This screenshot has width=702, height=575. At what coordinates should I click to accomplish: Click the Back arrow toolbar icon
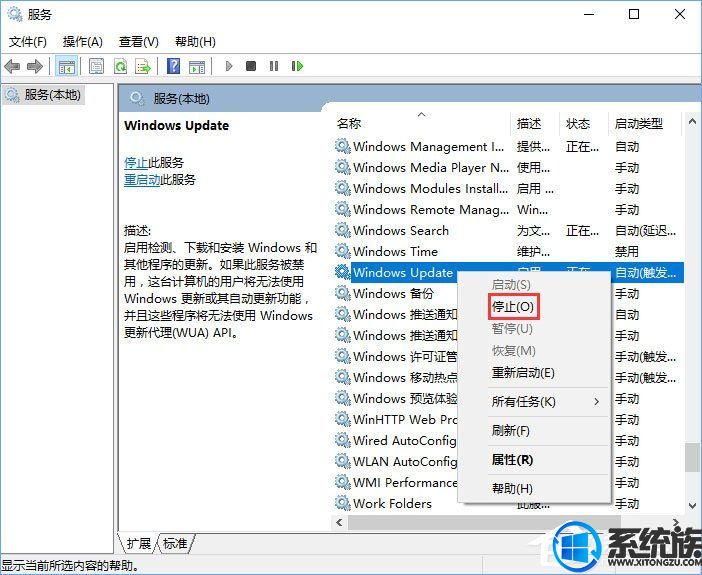point(12,67)
